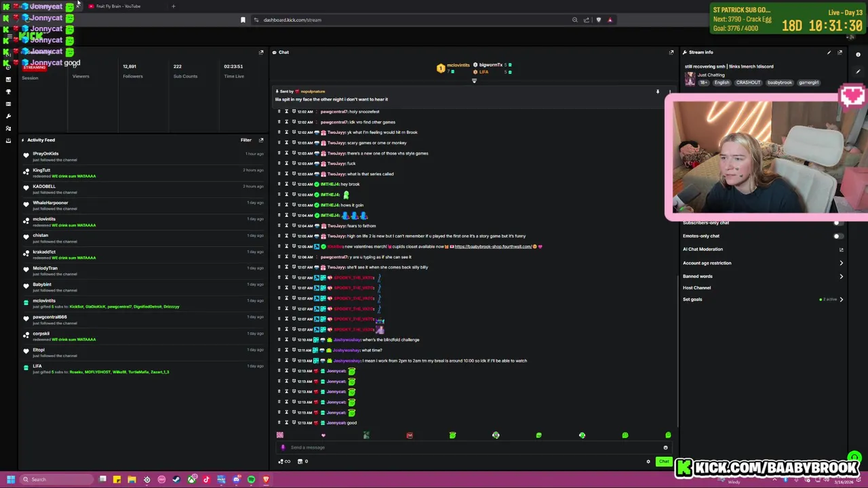This screenshot has height=488, width=868.
Task: Collapse the top gifters arrow under leaderboard
Action: tap(474, 81)
